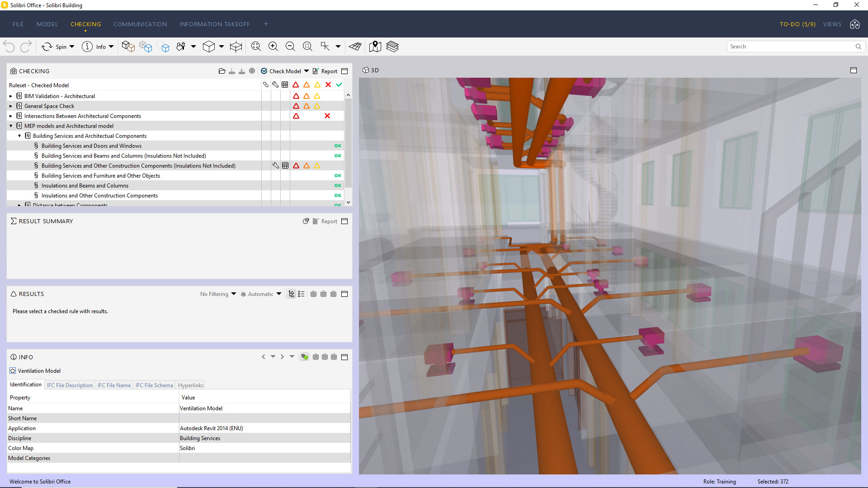Click the dotted blue cube hide icon
This screenshot has width=868, height=488.
(x=164, y=47)
